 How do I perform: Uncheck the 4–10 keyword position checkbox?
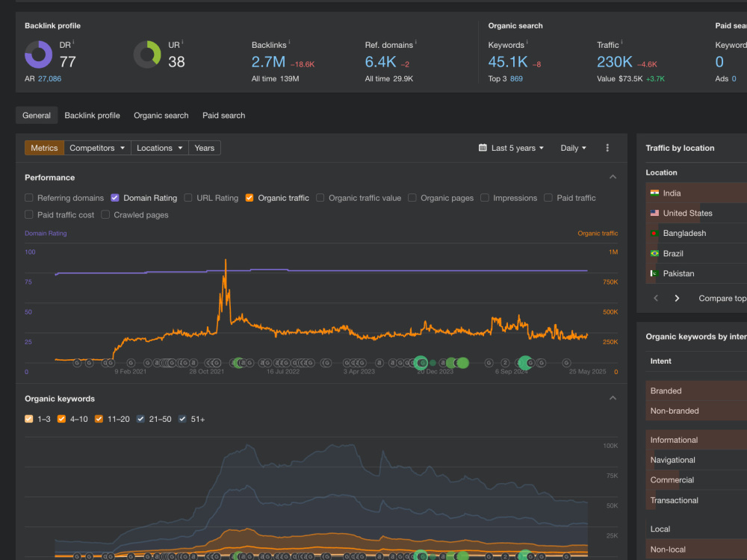click(61, 419)
